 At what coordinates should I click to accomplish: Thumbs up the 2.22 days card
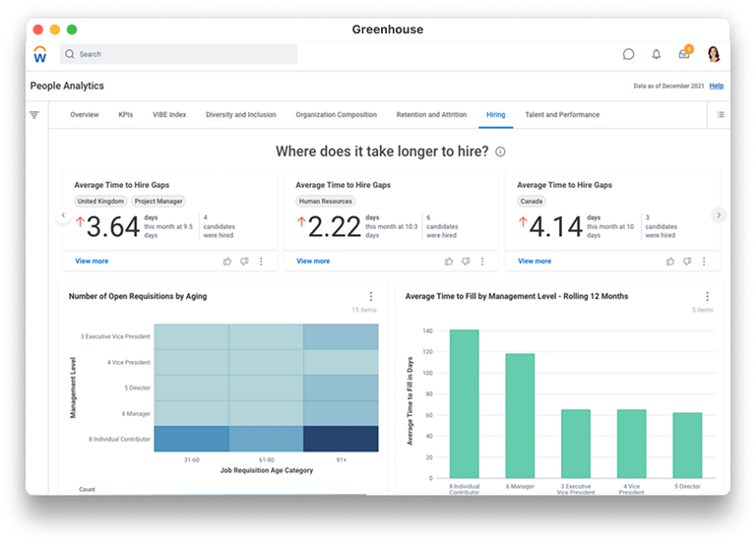(x=449, y=261)
